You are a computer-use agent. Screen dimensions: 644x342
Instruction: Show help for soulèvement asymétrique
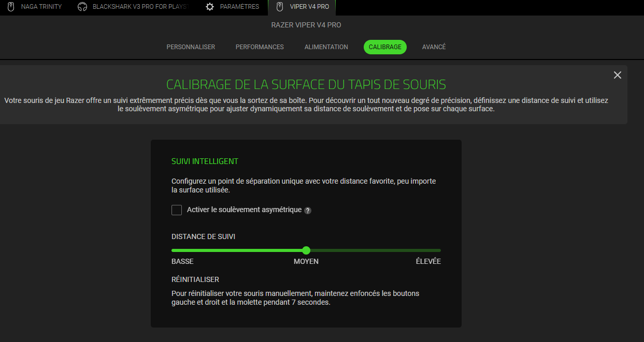(x=308, y=211)
